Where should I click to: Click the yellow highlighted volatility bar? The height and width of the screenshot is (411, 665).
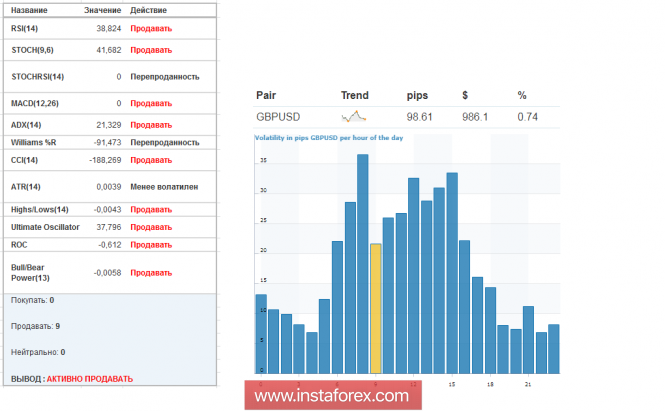point(376,307)
